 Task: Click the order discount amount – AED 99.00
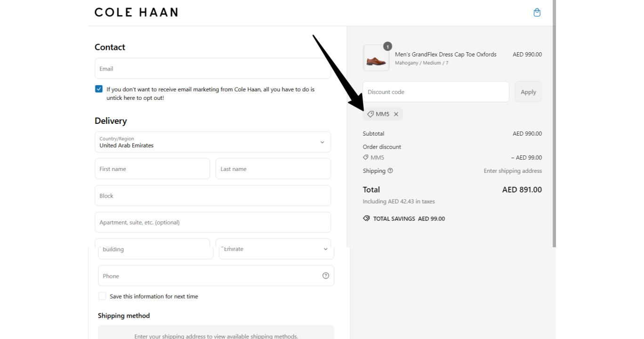point(526,158)
